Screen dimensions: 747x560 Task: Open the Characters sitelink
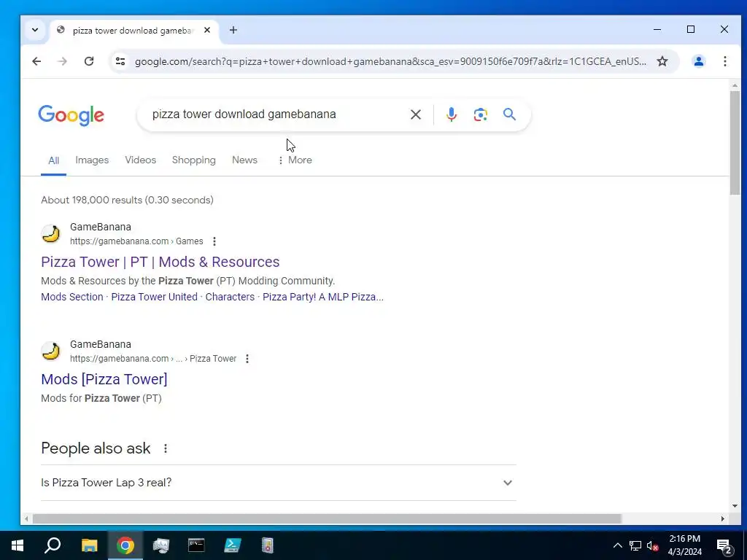[230, 297]
